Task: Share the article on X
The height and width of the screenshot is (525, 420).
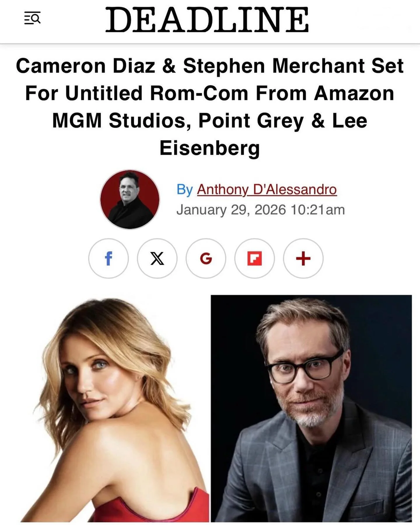Action: click(157, 259)
